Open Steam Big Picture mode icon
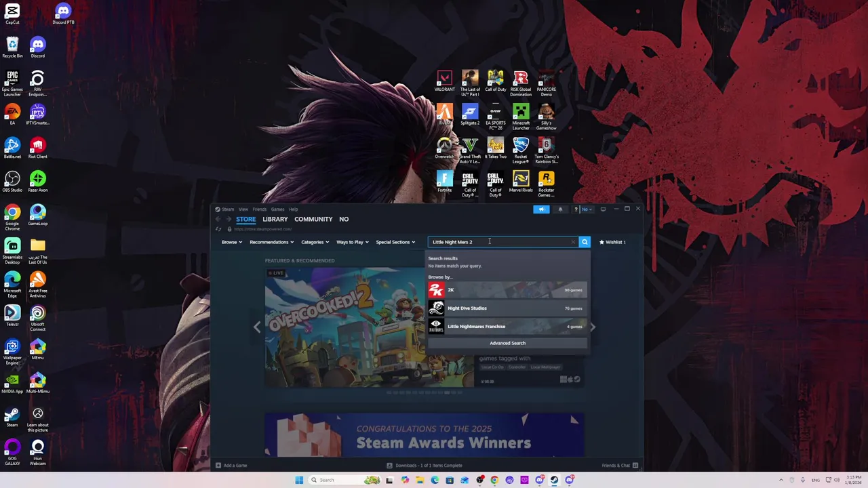The width and height of the screenshot is (868, 488). coord(603,209)
